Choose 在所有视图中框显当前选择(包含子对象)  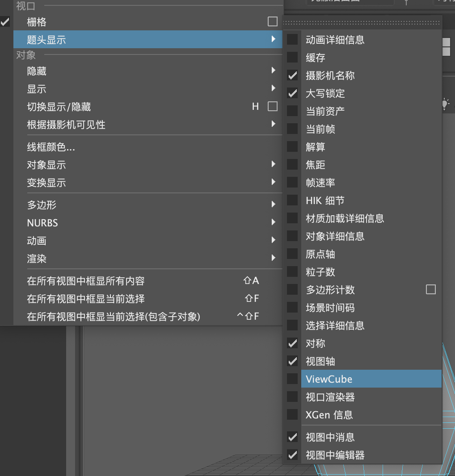[148, 317]
